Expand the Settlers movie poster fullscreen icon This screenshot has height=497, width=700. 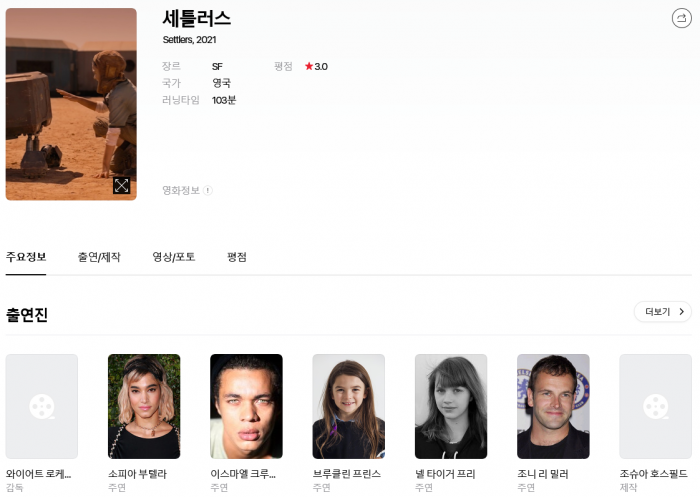[x=121, y=185]
